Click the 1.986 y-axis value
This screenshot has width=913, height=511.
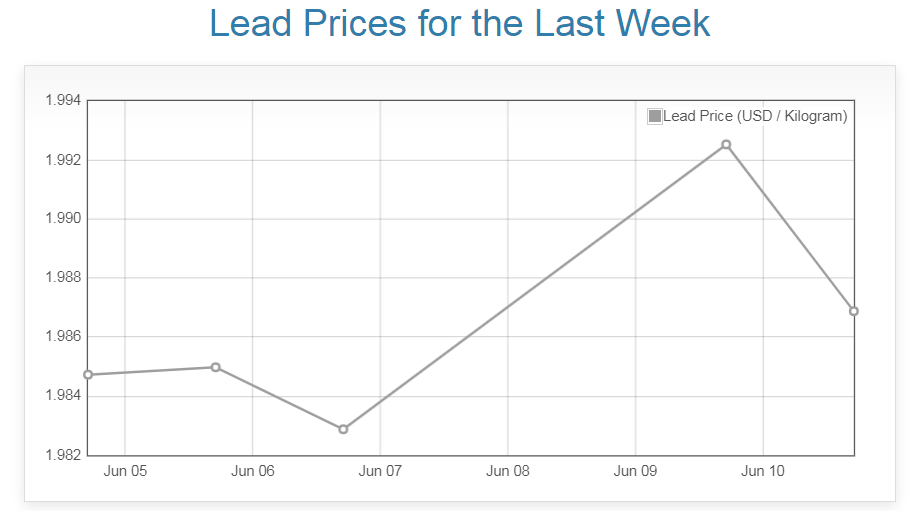coord(63,337)
